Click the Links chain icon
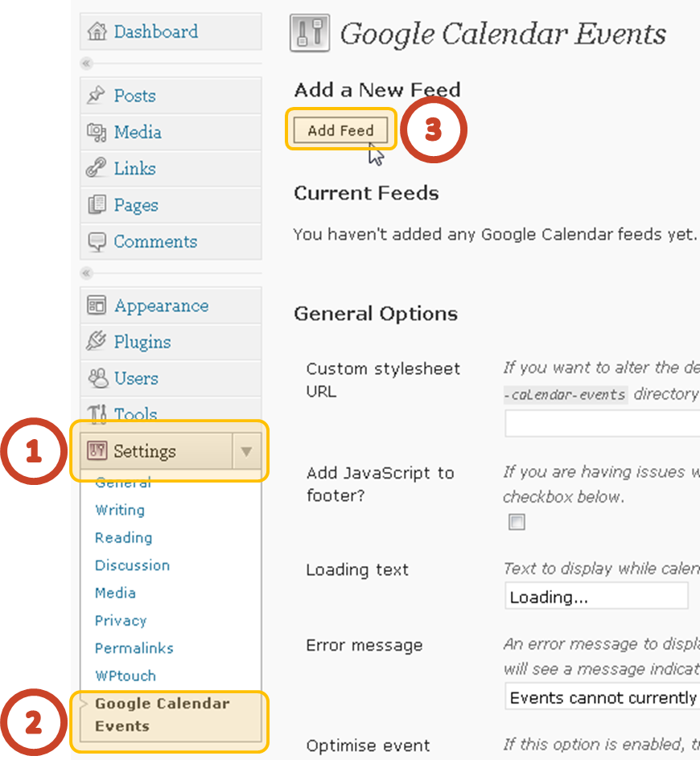The height and width of the screenshot is (760, 700). (96, 168)
